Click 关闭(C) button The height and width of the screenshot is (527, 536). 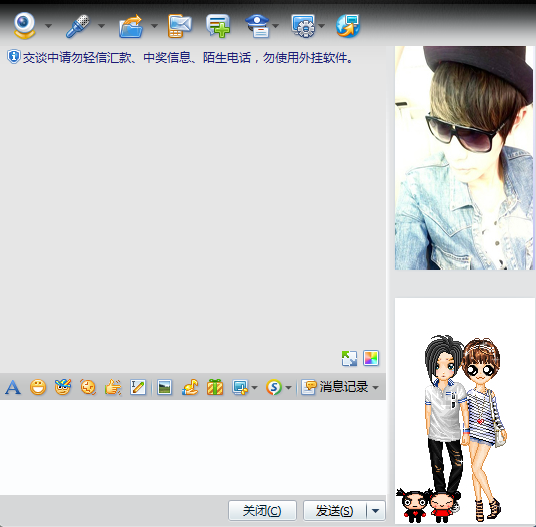point(262,511)
